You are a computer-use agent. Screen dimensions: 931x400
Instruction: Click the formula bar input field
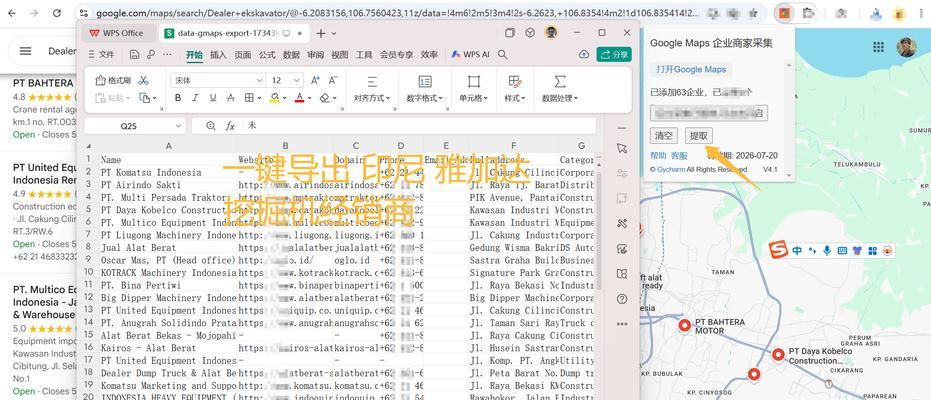pos(419,126)
